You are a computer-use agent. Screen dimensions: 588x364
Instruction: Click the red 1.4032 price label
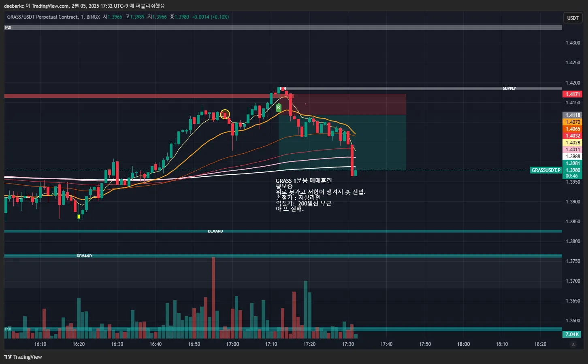(573, 136)
